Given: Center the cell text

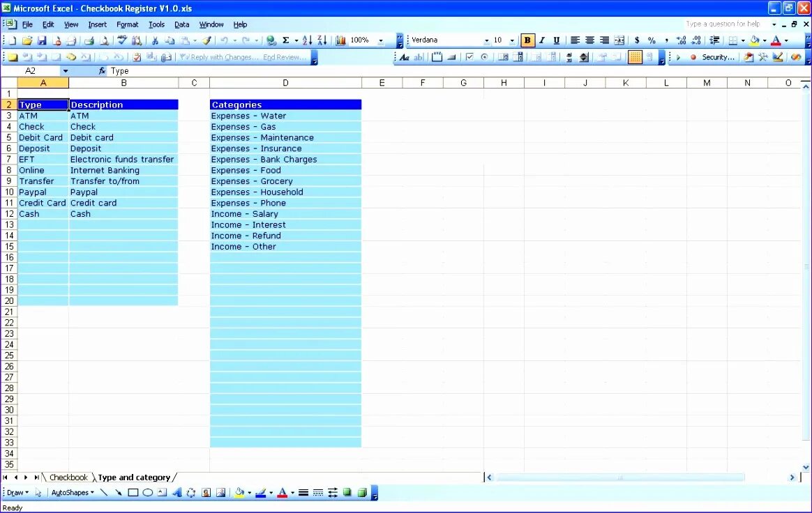Looking at the screenshot, I should click(589, 40).
